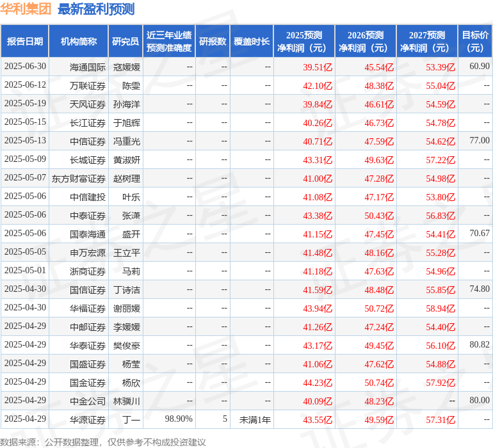Click the 数据来源 disclaimer footer text
This screenshot has height=448, width=493.
click(x=103, y=442)
